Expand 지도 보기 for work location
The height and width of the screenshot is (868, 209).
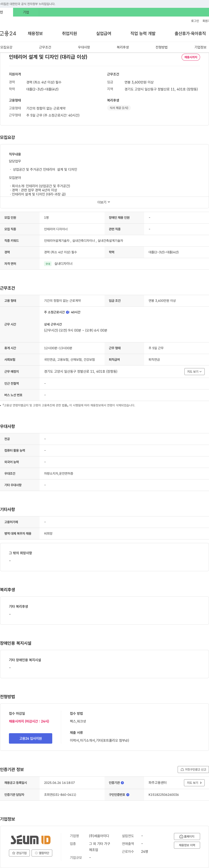[x=194, y=372]
